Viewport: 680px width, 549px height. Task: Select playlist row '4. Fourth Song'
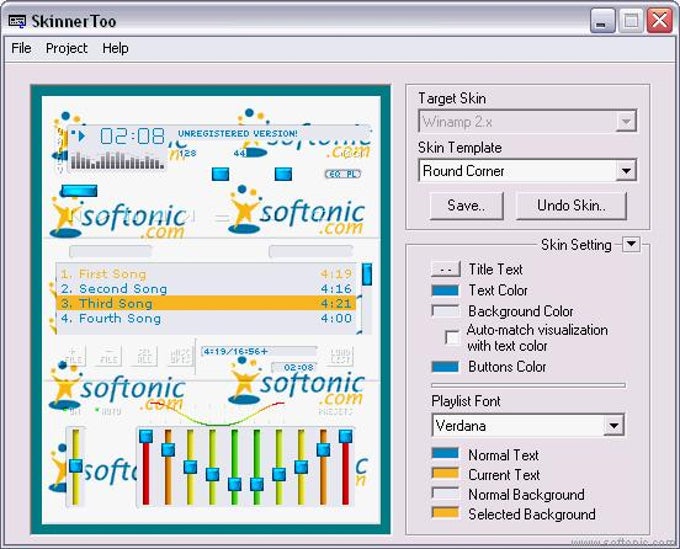(x=206, y=318)
